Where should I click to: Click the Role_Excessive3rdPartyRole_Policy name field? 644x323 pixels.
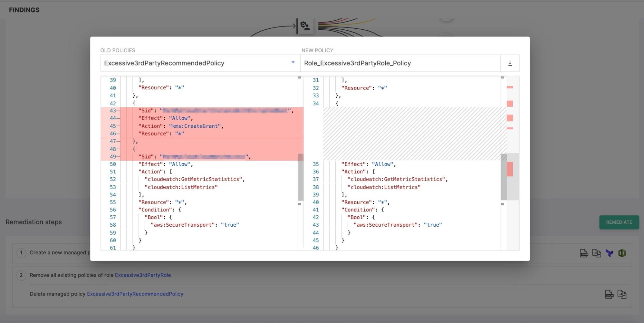[x=400, y=63]
